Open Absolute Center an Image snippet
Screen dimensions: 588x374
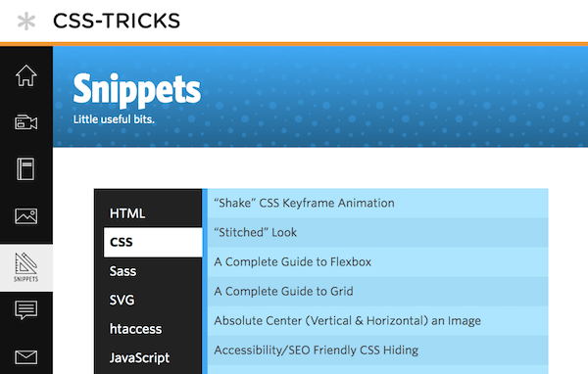click(378, 320)
